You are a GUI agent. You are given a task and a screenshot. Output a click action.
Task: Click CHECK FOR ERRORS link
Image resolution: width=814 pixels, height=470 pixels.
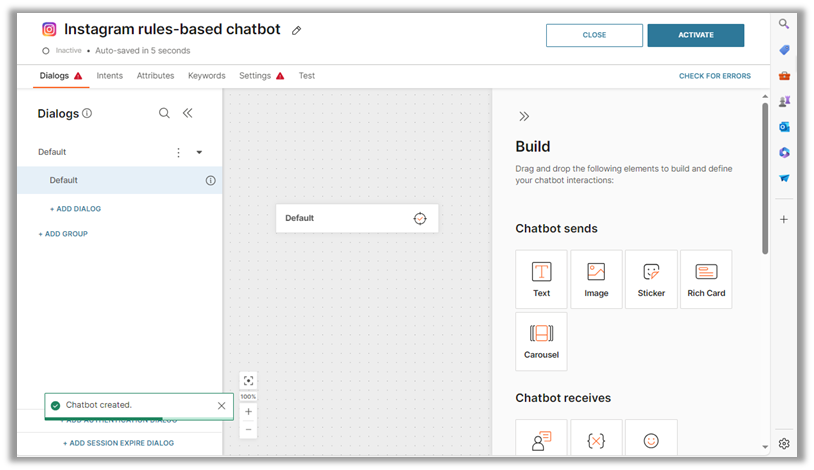click(714, 76)
